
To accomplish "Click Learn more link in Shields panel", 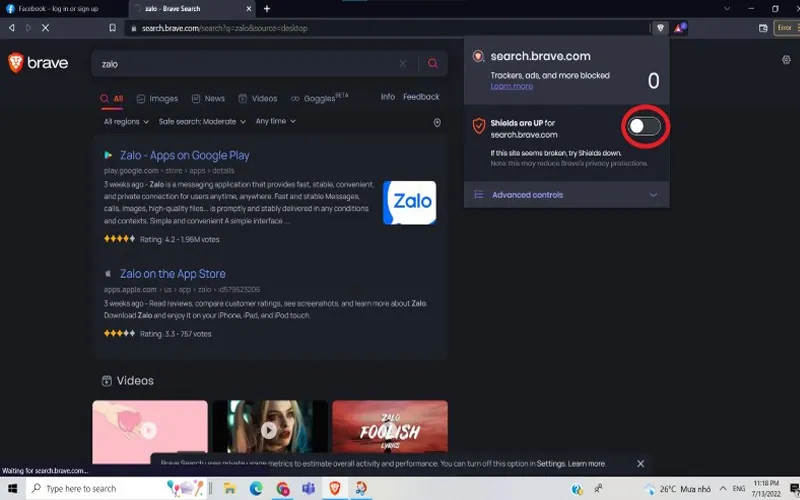I will [511, 86].
